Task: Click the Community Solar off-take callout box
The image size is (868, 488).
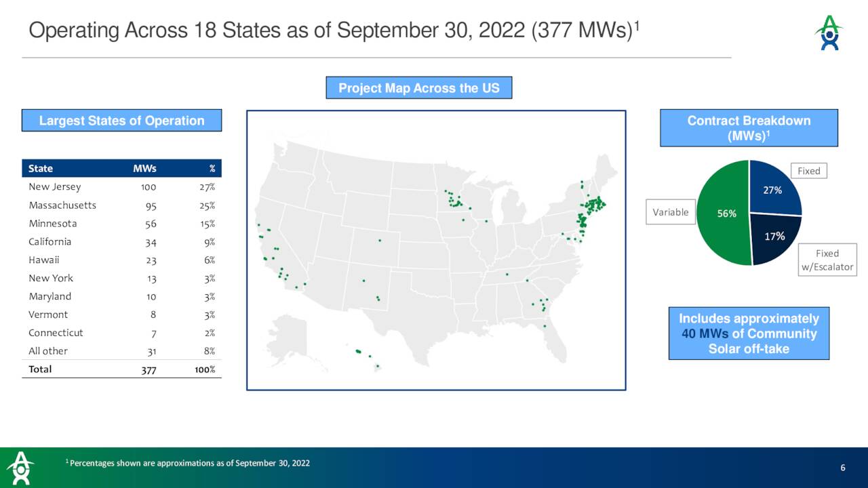Action: (x=749, y=333)
